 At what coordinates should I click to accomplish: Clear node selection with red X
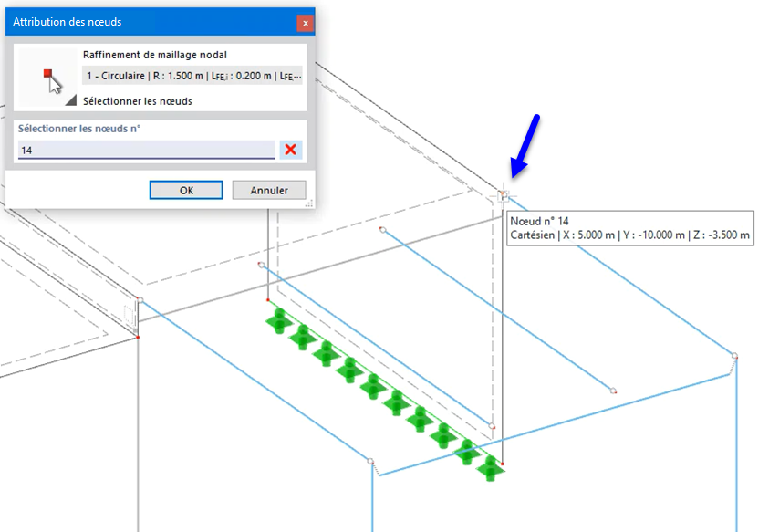pyautogui.click(x=291, y=150)
